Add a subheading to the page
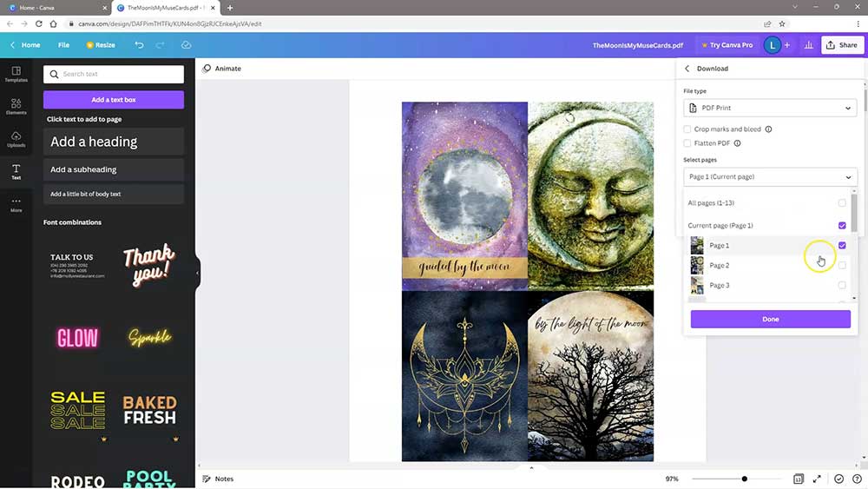Image resolution: width=868 pixels, height=489 pixels. point(114,169)
